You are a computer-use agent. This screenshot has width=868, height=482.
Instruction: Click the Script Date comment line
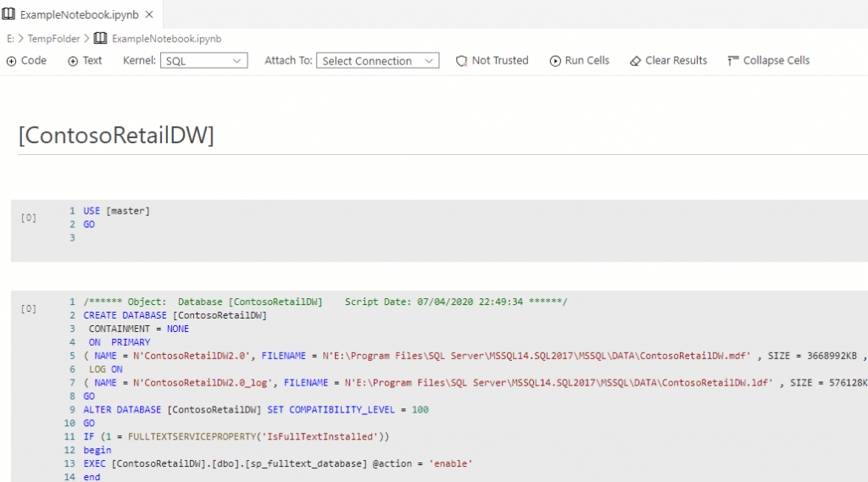click(x=325, y=302)
